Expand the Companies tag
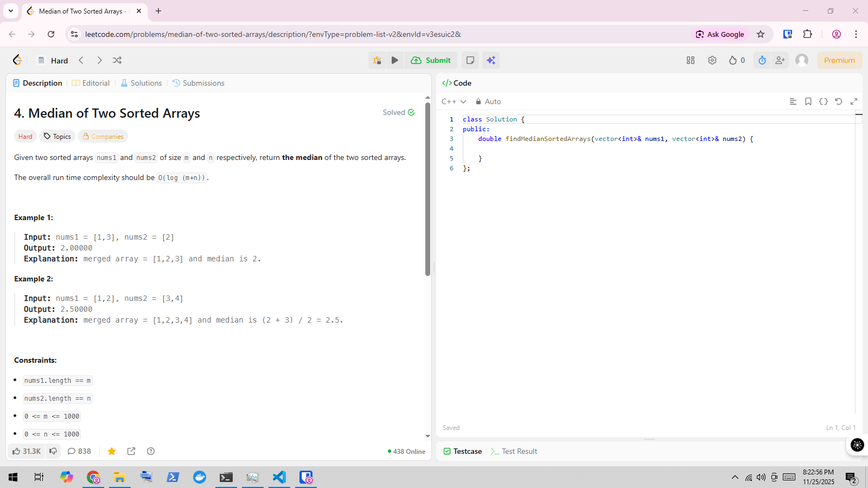 pos(103,137)
